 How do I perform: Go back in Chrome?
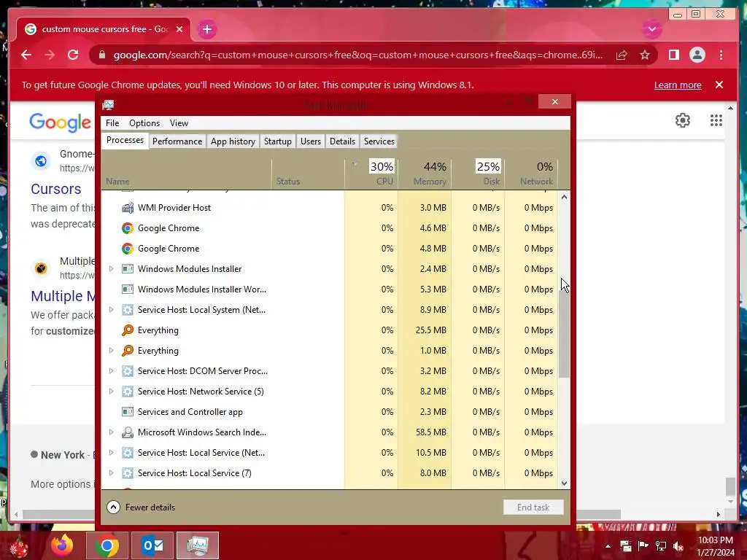tap(26, 55)
